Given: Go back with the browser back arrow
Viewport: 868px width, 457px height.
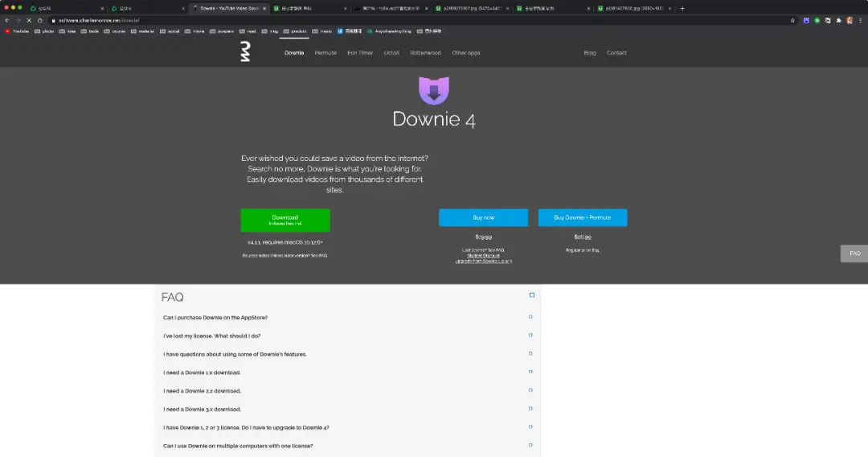Looking at the screenshot, I should coord(7,20).
